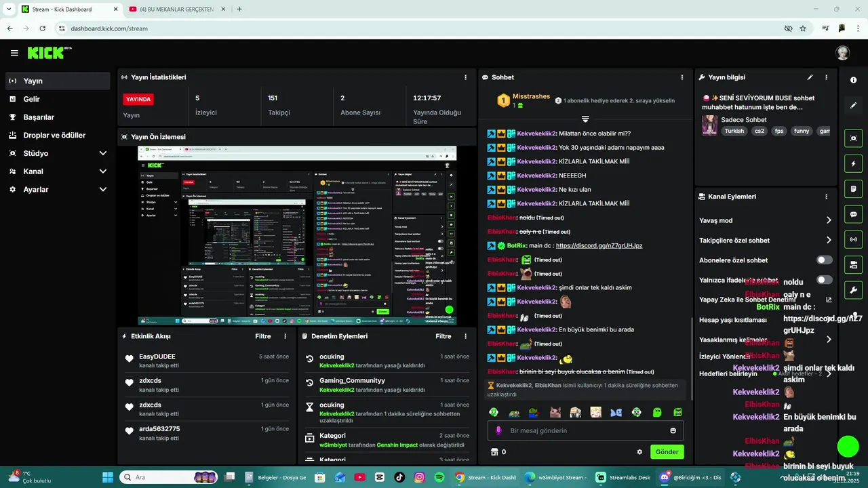Open the Gelir sidebar item
The width and height of the screenshot is (868, 488).
tap(58, 99)
